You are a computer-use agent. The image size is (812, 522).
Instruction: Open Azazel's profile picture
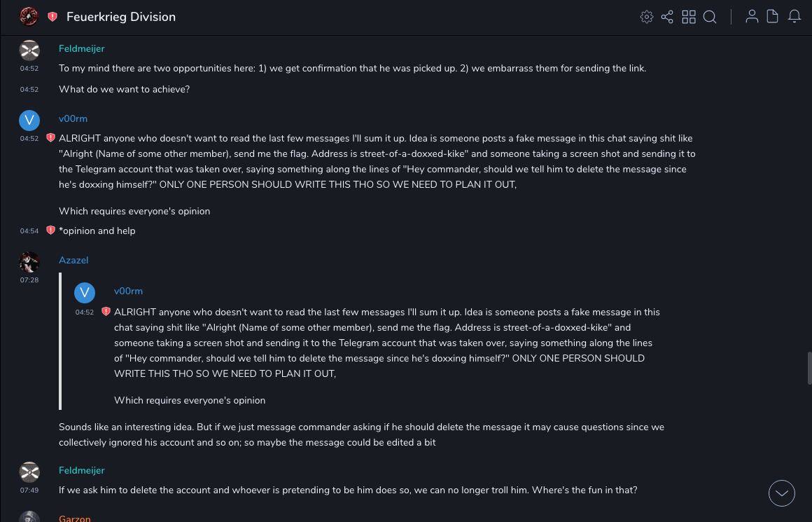click(29, 262)
